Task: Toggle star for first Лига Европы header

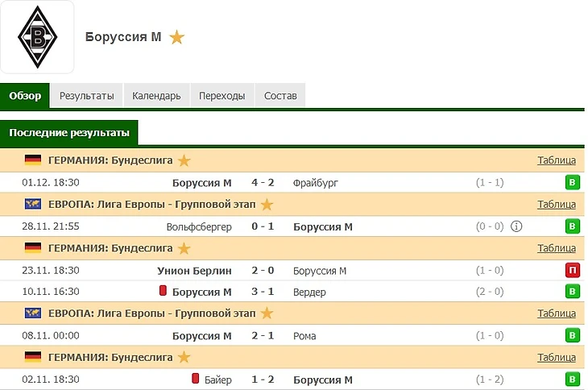Action: click(267, 205)
